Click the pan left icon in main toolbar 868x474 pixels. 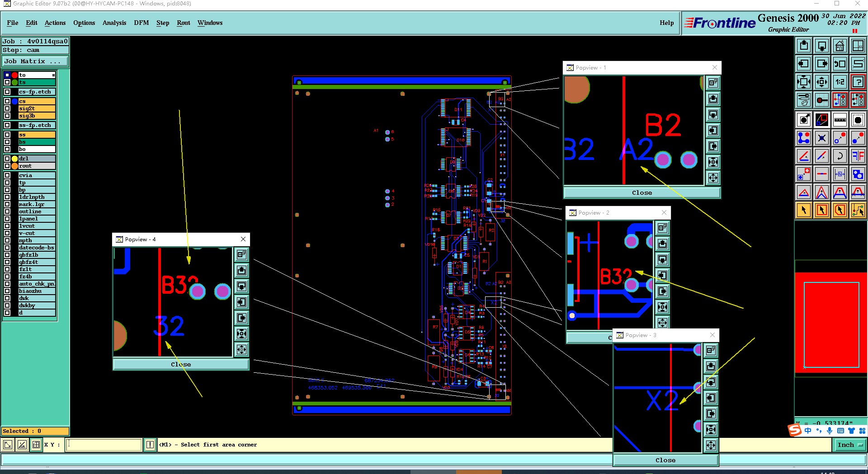point(804,64)
